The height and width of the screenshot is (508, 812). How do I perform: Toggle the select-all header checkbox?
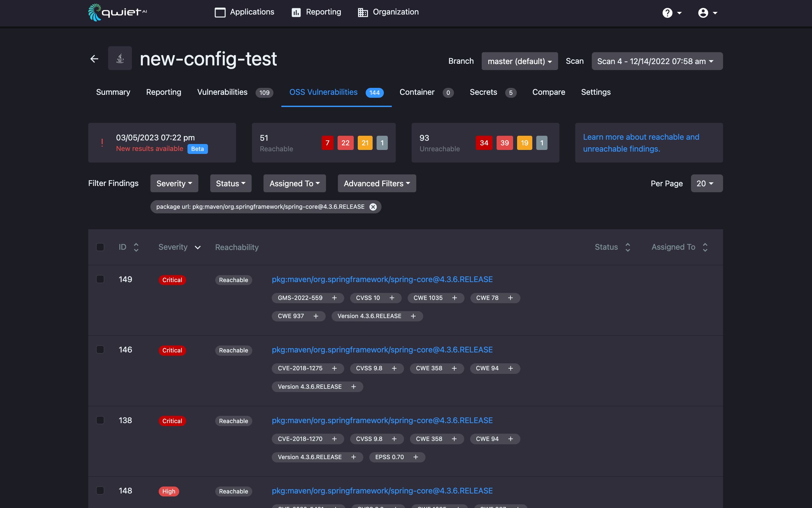pyautogui.click(x=100, y=247)
